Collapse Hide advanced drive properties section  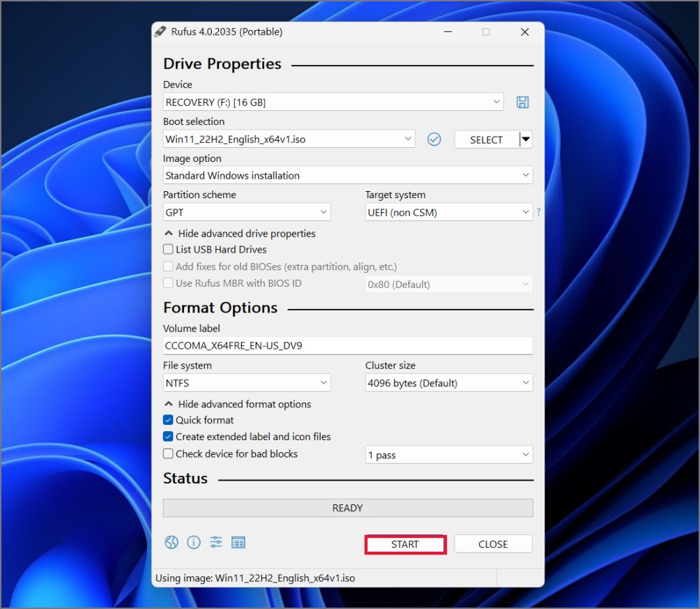tap(240, 233)
